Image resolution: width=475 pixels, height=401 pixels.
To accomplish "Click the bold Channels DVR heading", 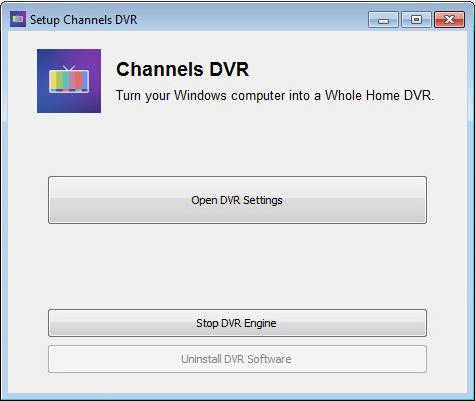I will point(182,69).
